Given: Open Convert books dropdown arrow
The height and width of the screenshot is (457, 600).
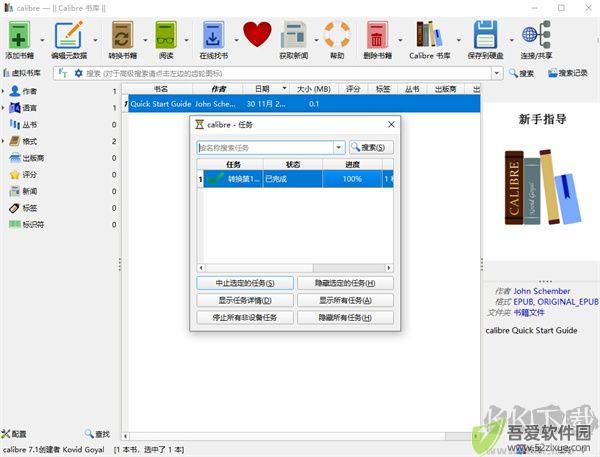Looking at the screenshot, I should coord(145,40).
